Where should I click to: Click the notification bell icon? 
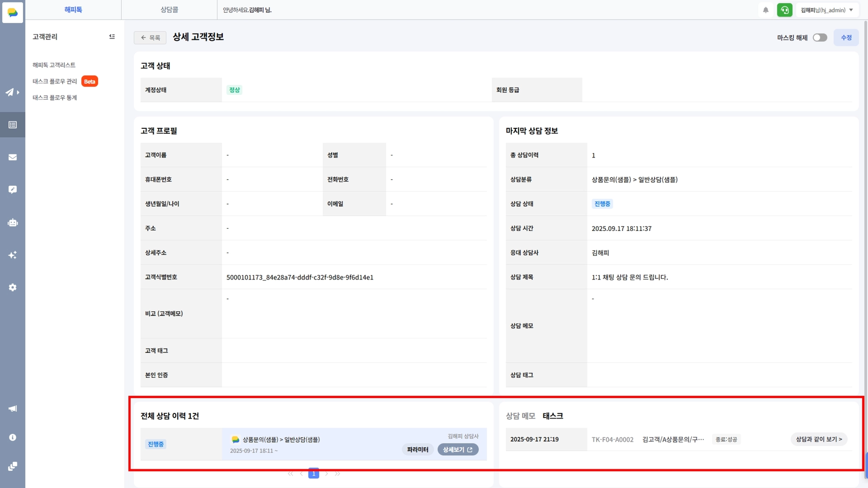(x=765, y=10)
